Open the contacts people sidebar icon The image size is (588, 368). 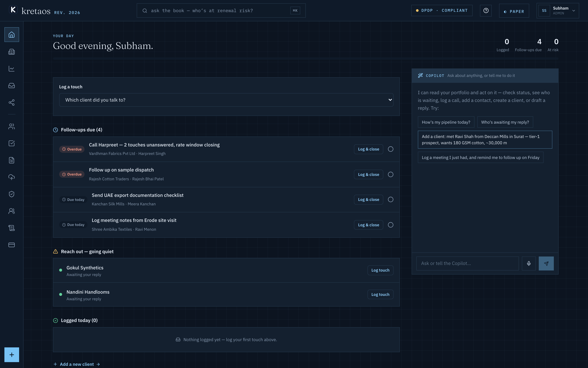[12, 126]
